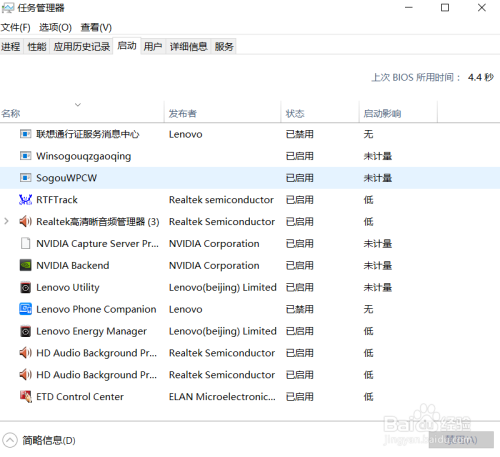The width and height of the screenshot is (500, 457).
Task: Select the RTFTrack startup item
Action: point(57,200)
